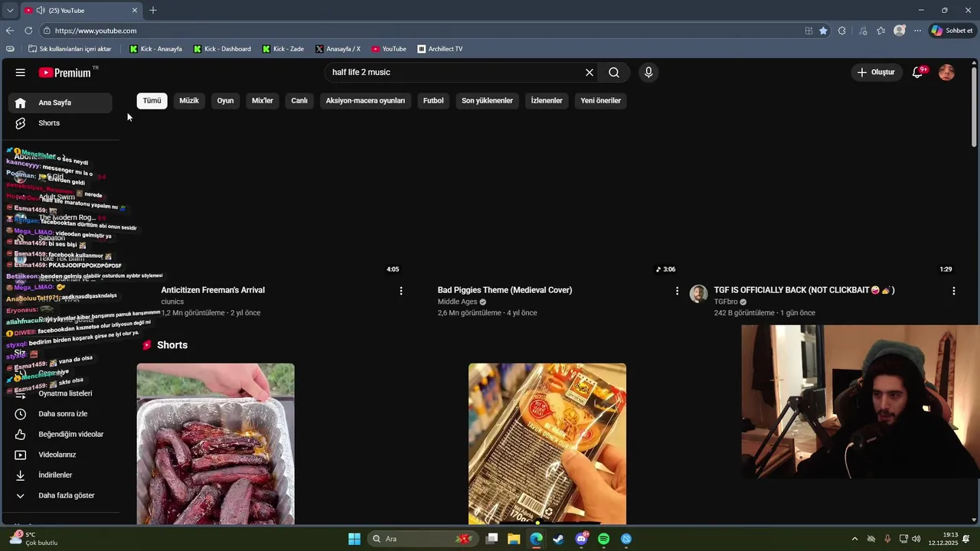The image size is (980, 551).
Task: Clear the search box text with X
Action: click(x=590, y=73)
